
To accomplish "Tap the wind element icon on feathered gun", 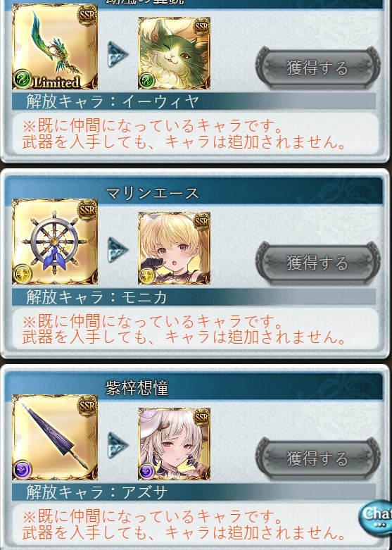I will [x=23, y=79].
